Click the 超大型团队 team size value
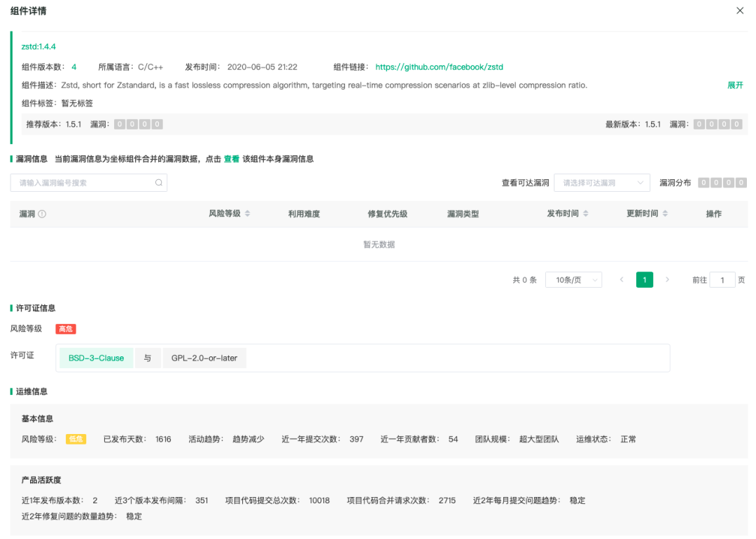Viewport: 756px width, 539px height. click(539, 439)
